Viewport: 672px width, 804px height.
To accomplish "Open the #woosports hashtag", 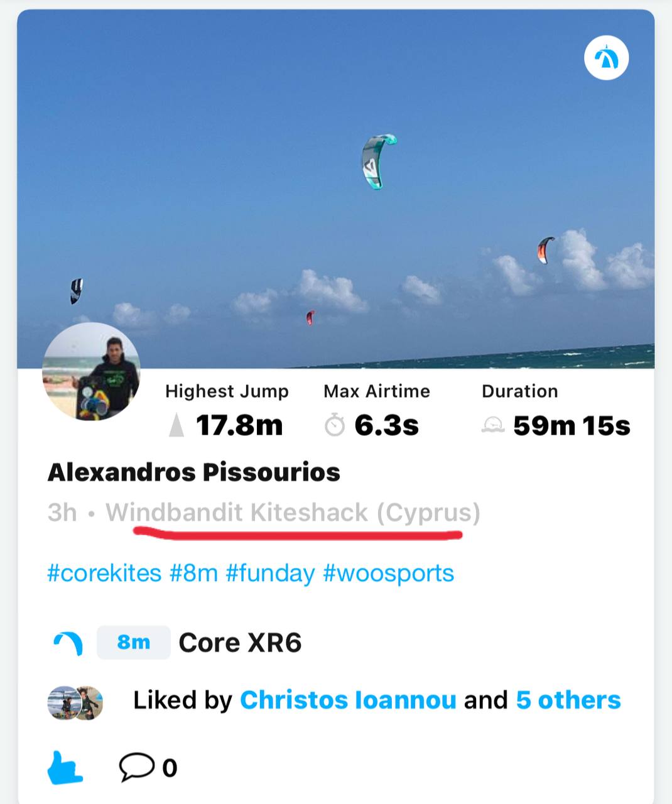I will pos(388,573).
